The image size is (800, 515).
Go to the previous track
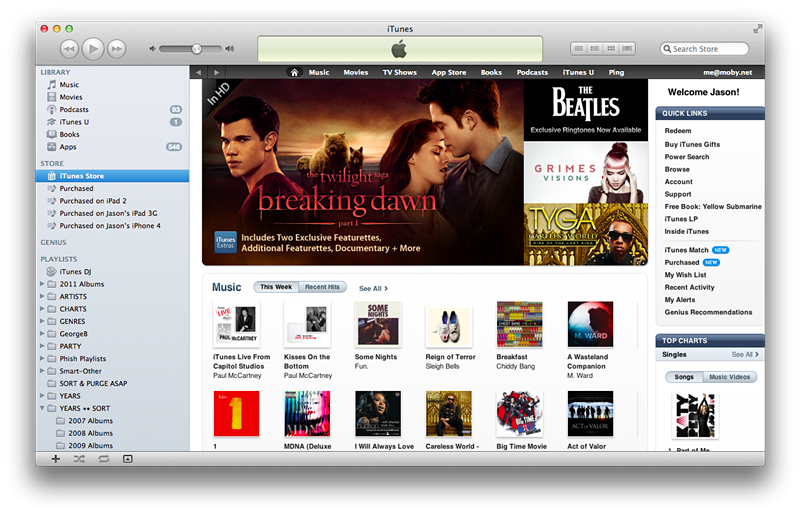(x=68, y=48)
